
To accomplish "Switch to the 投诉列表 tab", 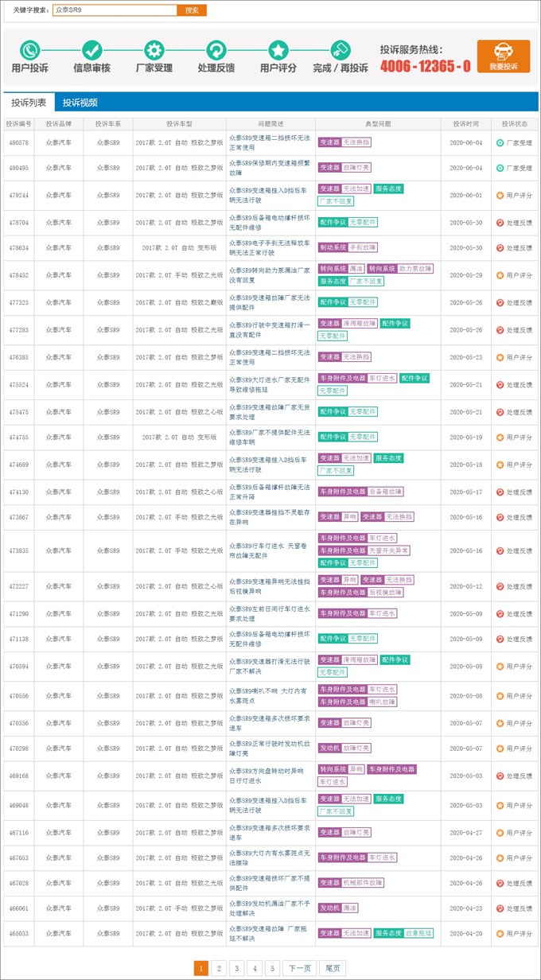I will coord(29,103).
